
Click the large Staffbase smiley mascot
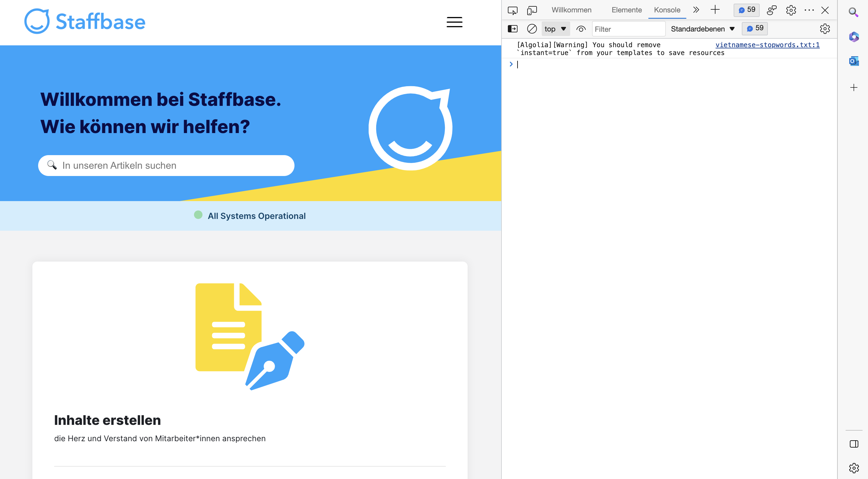(410, 128)
